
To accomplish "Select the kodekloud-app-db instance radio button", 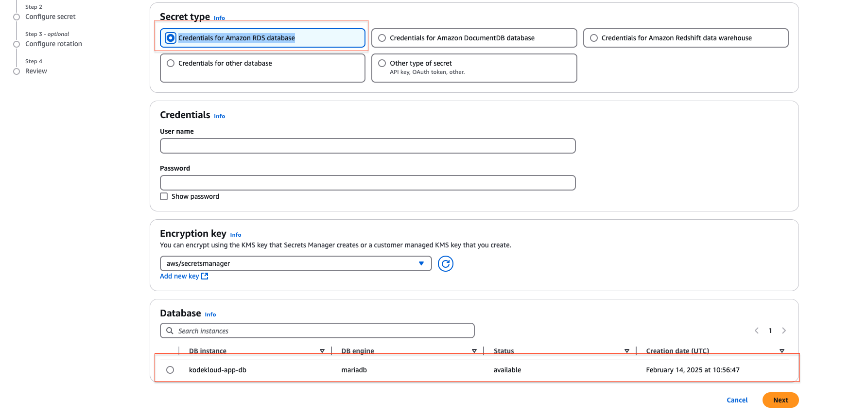I will (170, 370).
